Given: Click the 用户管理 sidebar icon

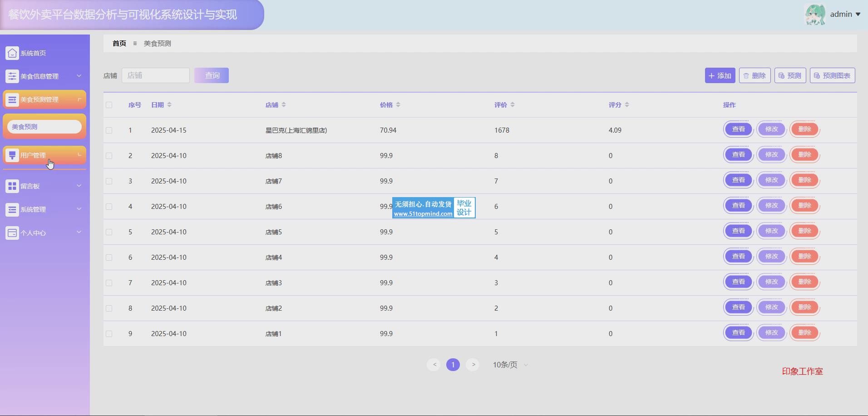Looking at the screenshot, I should 12,155.
